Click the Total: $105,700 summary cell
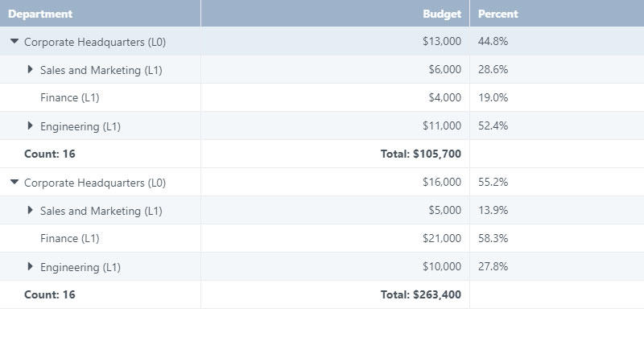The height and width of the screenshot is (362, 644). click(x=421, y=154)
